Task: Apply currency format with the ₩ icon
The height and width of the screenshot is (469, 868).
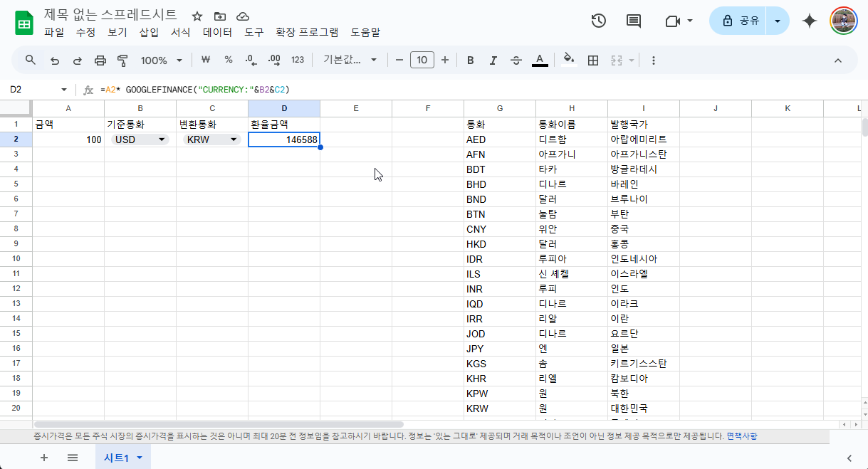Action: click(x=206, y=60)
